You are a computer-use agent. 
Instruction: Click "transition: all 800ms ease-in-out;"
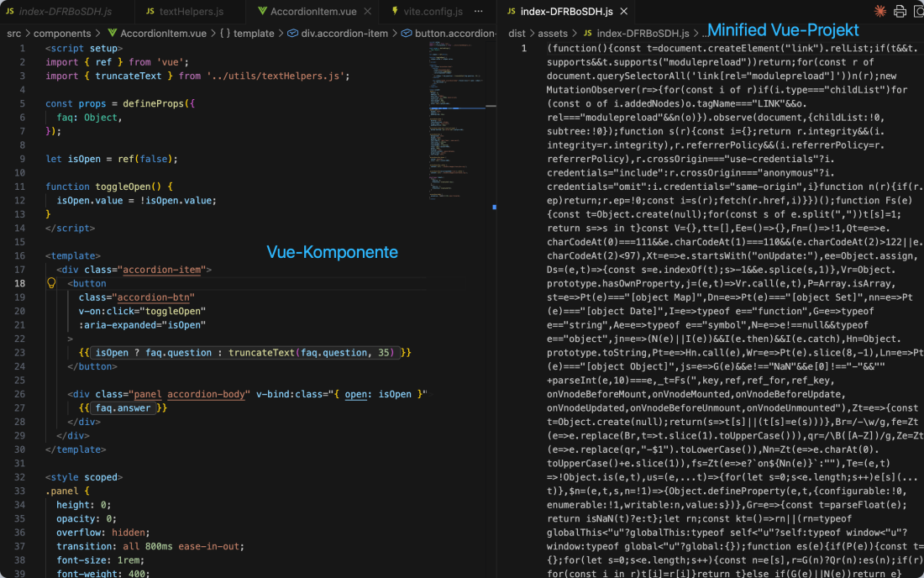[150, 547]
